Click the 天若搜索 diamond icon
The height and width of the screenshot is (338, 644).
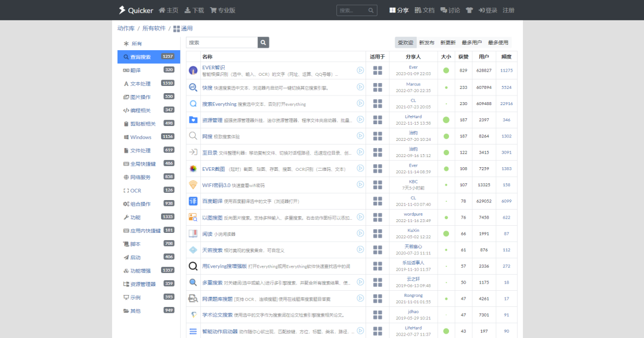pos(193,250)
